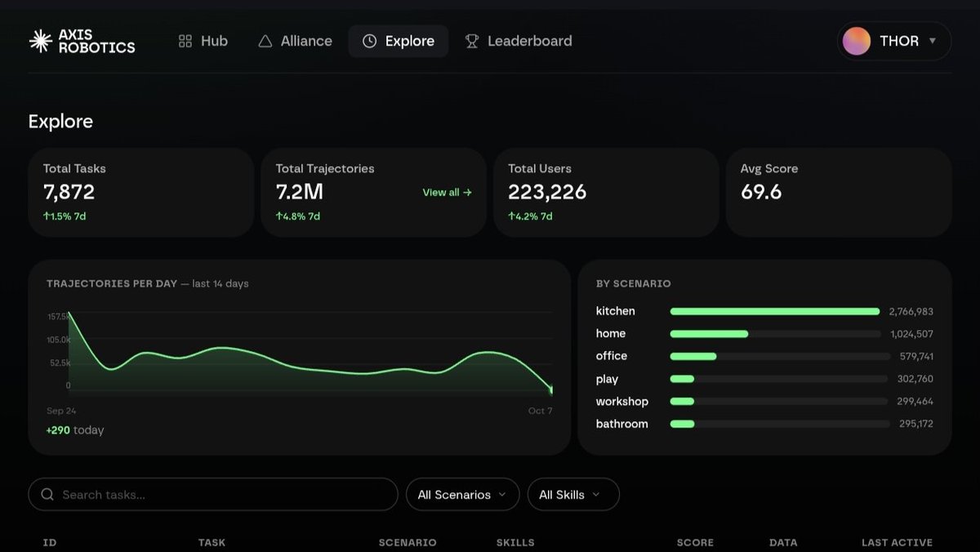
Task: Click the TASK column header
Action: [x=212, y=542]
